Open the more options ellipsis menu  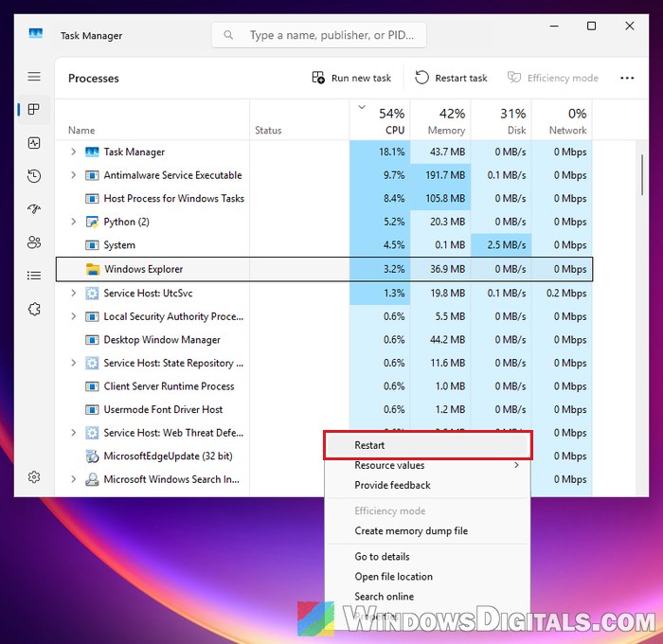[627, 78]
